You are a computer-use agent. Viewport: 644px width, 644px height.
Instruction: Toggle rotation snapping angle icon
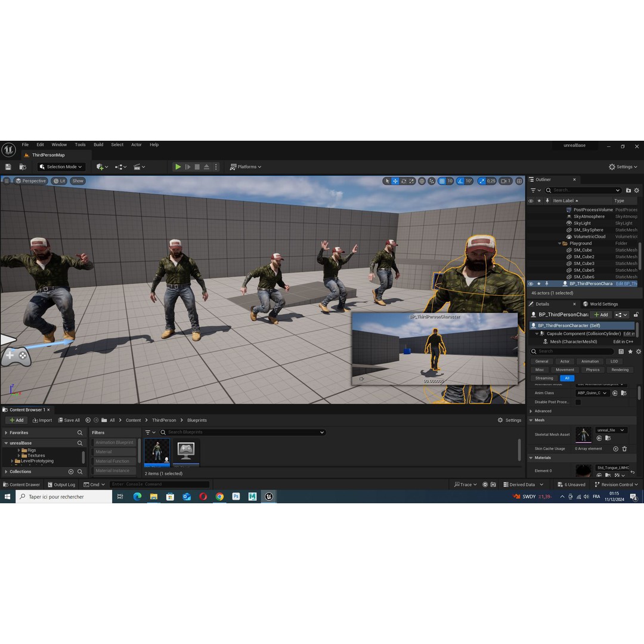[x=460, y=181]
